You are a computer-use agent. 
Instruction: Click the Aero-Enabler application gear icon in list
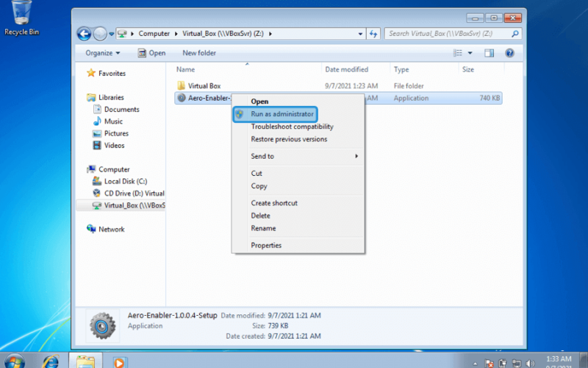tap(182, 98)
